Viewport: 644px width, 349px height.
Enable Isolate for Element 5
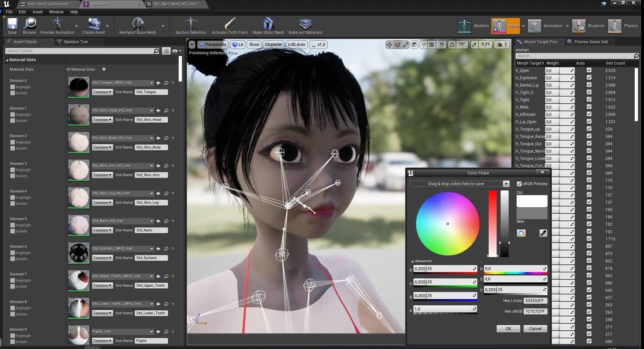13,231
